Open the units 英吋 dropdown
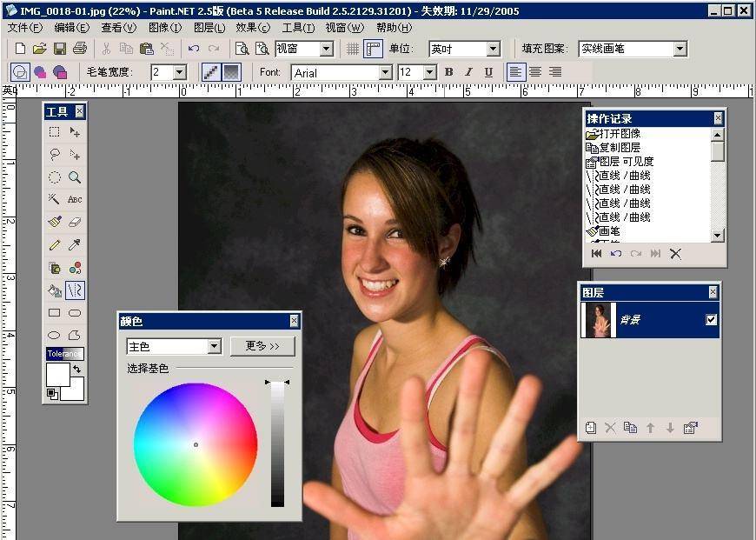The width and height of the screenshot is (756, 540). [x=492, y=49]
